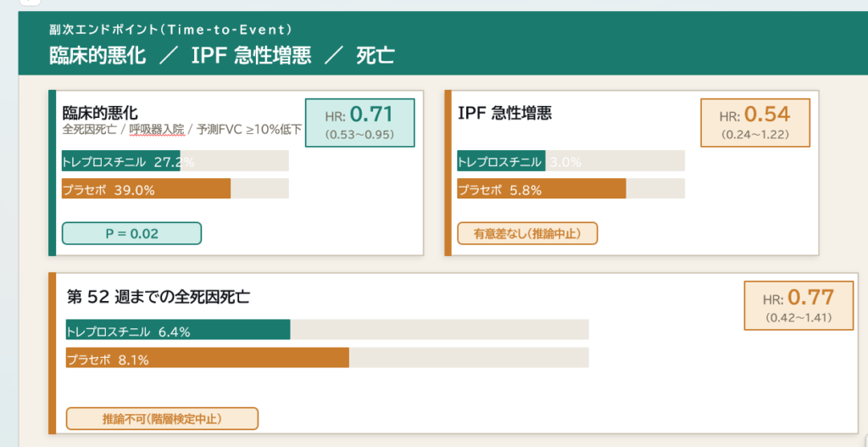Select the 第 52 週までの全死因死亡 heading

[158, 297]
